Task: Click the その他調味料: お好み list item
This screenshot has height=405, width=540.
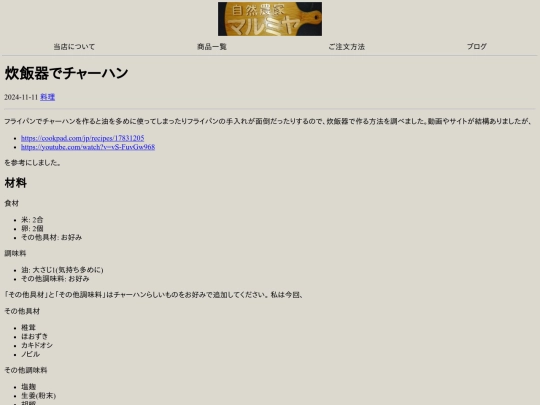Action: click(55, 279)
